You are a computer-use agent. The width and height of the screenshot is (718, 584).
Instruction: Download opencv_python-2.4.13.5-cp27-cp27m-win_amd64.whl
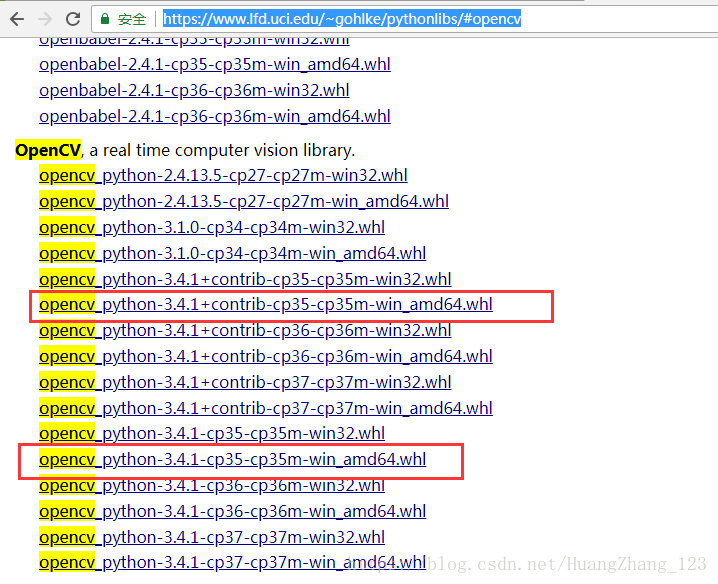coord(244,202)
